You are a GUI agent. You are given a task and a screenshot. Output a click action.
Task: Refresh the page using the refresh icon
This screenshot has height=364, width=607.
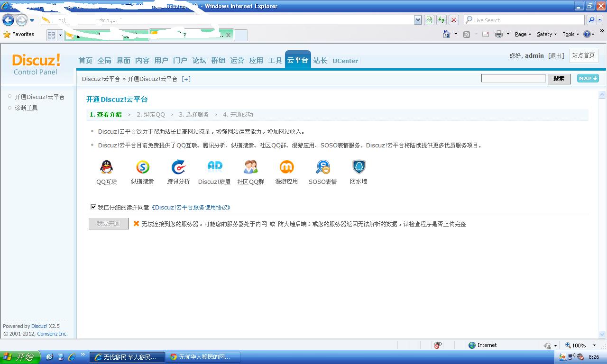point(441,20)
